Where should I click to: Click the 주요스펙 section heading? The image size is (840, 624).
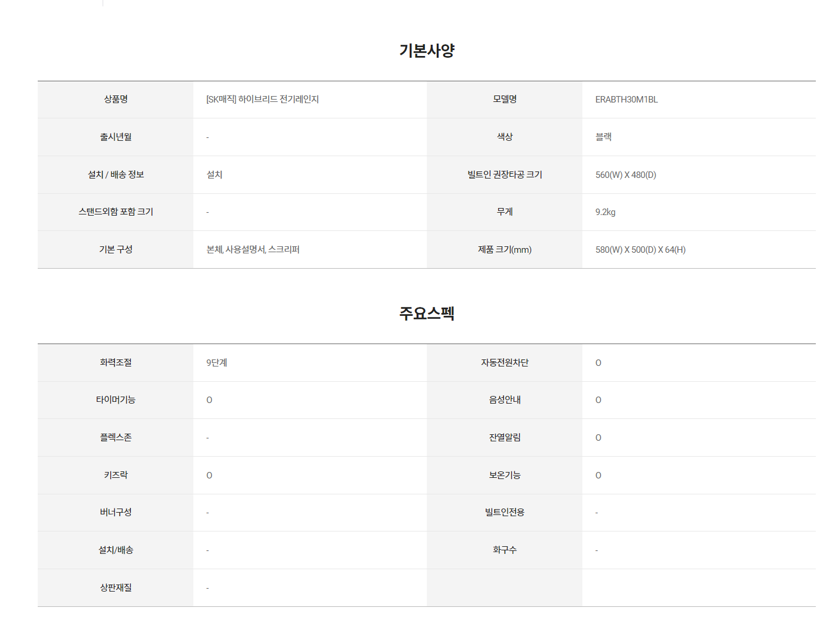(x=427, y=313)
